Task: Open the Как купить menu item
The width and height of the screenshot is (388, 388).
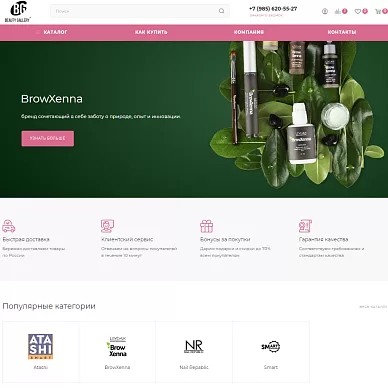Action: click(151, 32)
